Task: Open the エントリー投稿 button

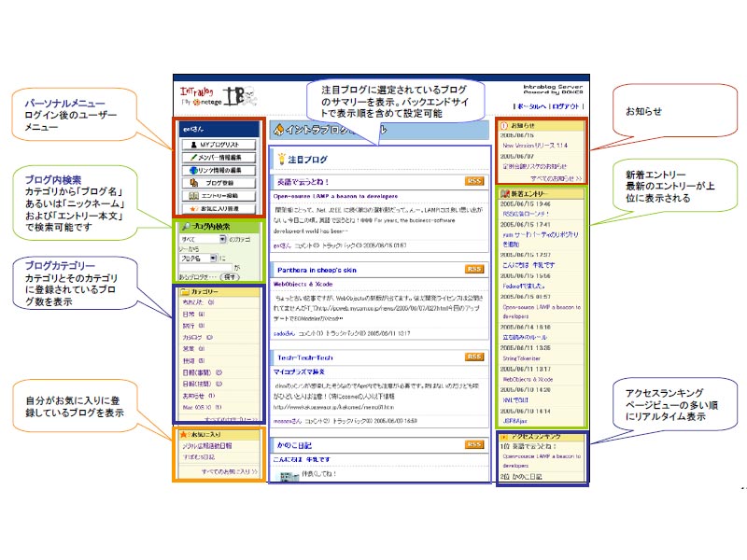Action: (x=218, y=196)
